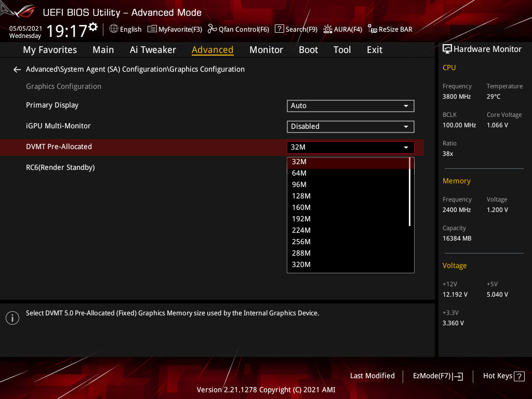Click the Core Voltage 1.066 V value

(x=497, y=125)
